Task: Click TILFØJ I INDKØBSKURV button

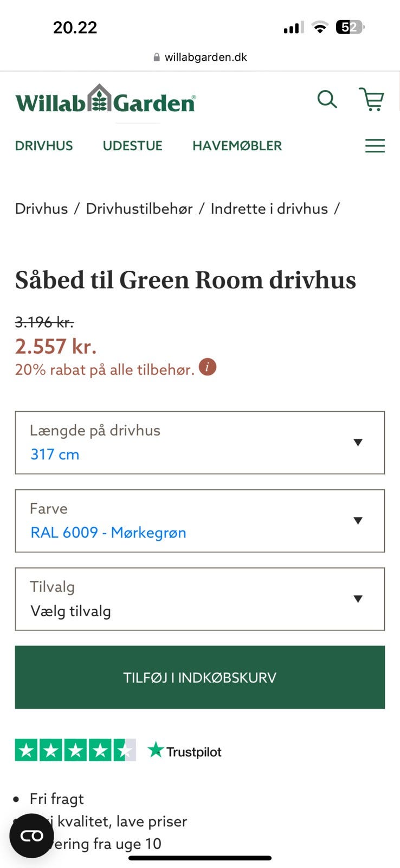Action: coord(199,677)
